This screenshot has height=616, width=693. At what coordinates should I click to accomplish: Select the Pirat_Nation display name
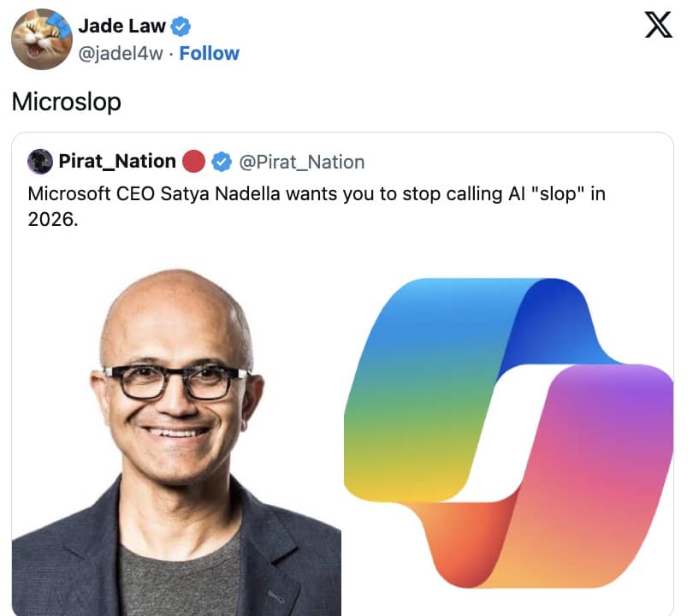(117, 162)
